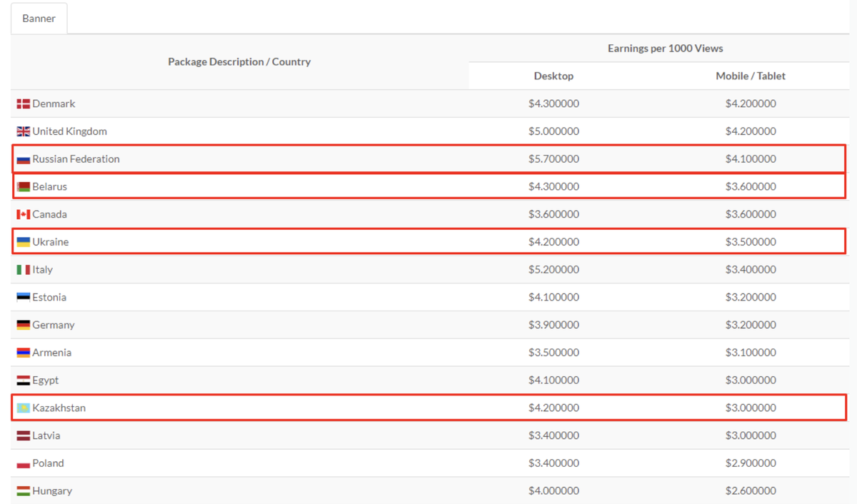
Task: Click the Hungary flag icon
Action: (24, 492)
